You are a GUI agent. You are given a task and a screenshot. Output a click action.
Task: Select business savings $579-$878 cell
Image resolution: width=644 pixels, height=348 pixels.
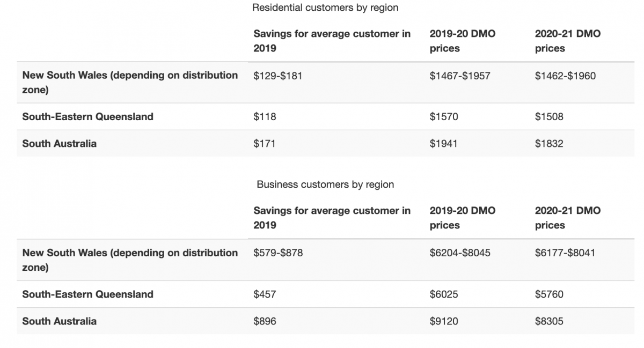click(x=278, y=253)
